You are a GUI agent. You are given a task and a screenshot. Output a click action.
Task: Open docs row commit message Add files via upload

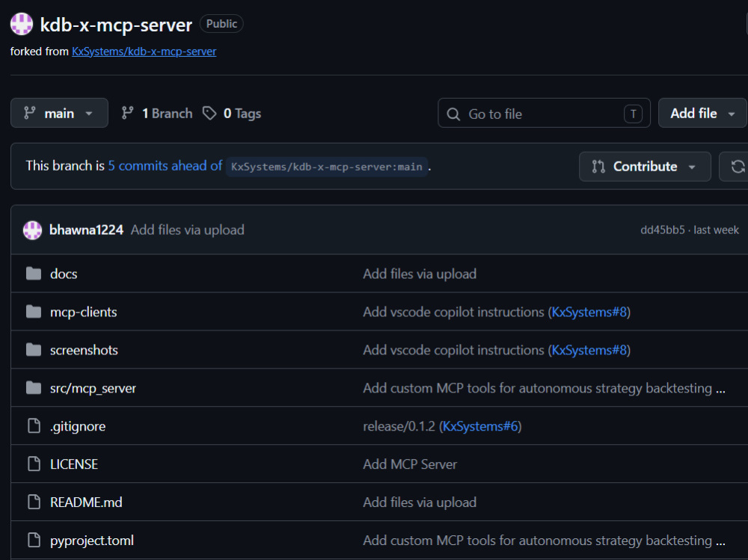[x=420, y=274]
